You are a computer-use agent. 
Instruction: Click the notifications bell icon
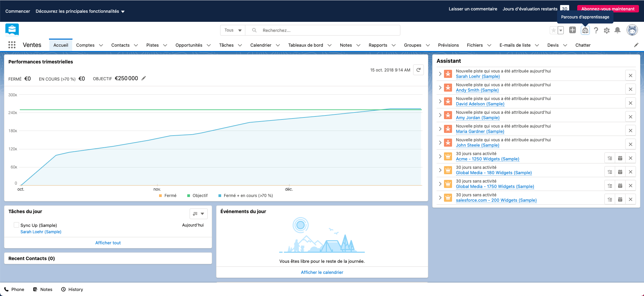(617, 30)
